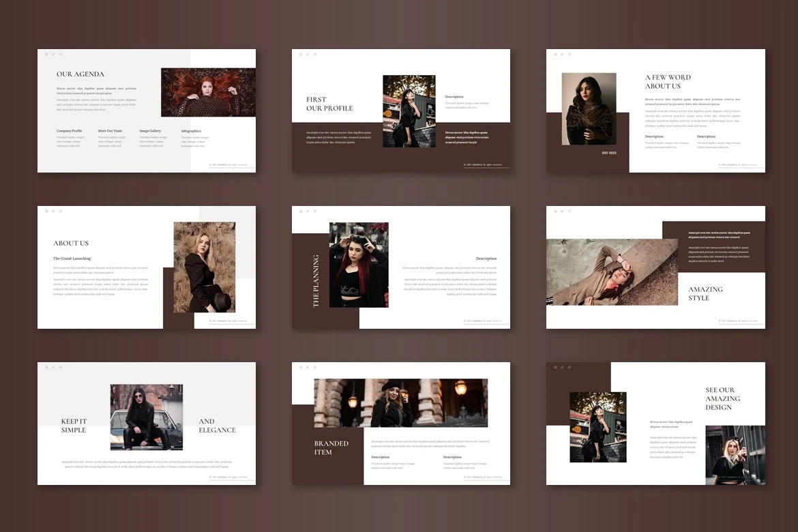Select the AMAZING STYLE heading text

point(705,293)
